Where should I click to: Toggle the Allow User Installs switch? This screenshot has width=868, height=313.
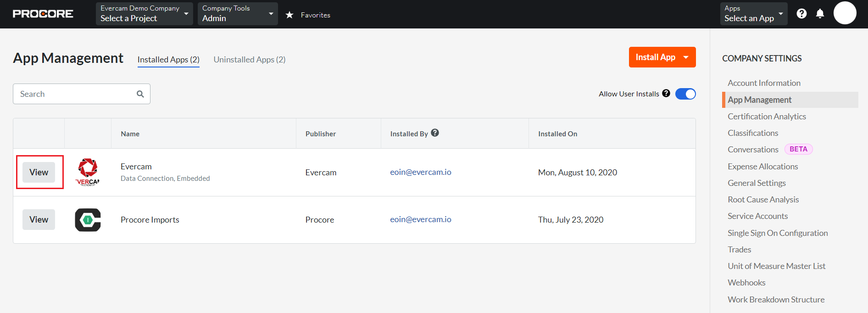tap(685, 94)
